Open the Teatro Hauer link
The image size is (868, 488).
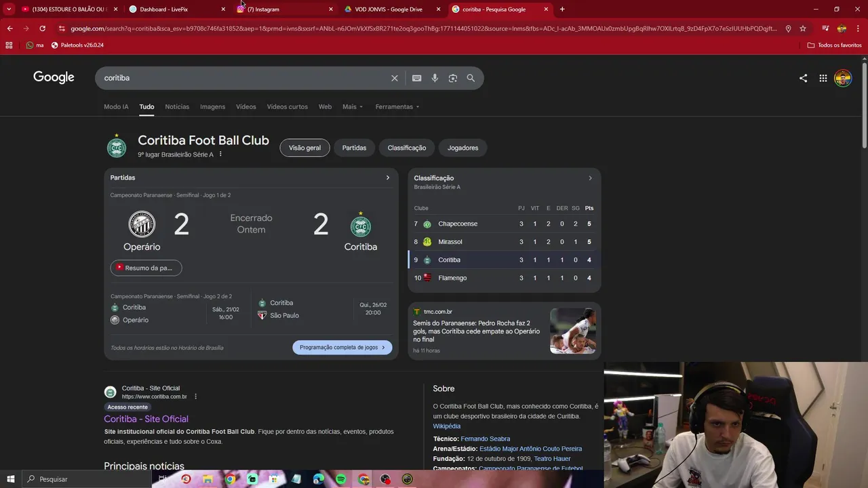coord(552,459)
